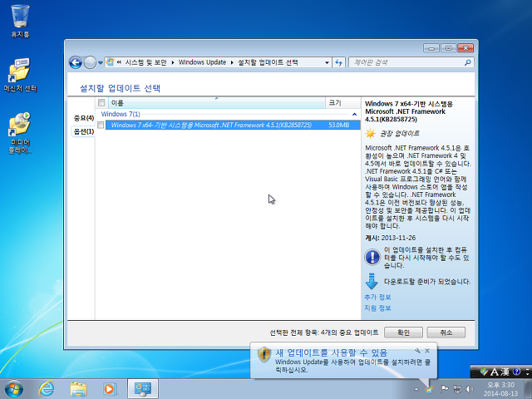The image size is (532, 399).
Task: Click 설치할 업데이트 선택 breadcrumb
Action: coord(268,62)
